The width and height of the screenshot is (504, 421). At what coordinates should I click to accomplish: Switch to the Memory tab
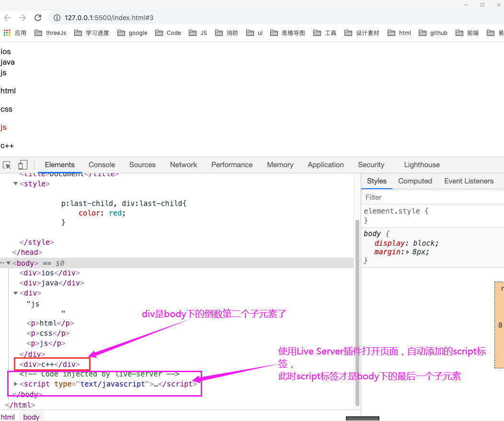tap(280, 165)
